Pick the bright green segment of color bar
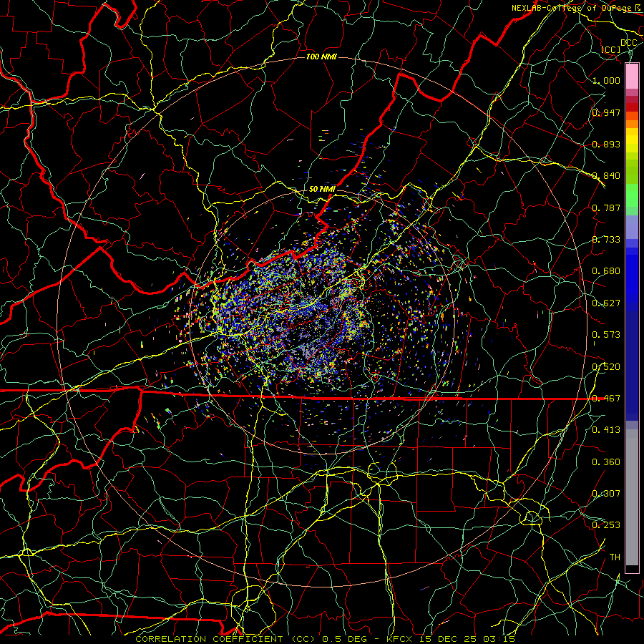This screenshot has width=644, height=644. 632,195
